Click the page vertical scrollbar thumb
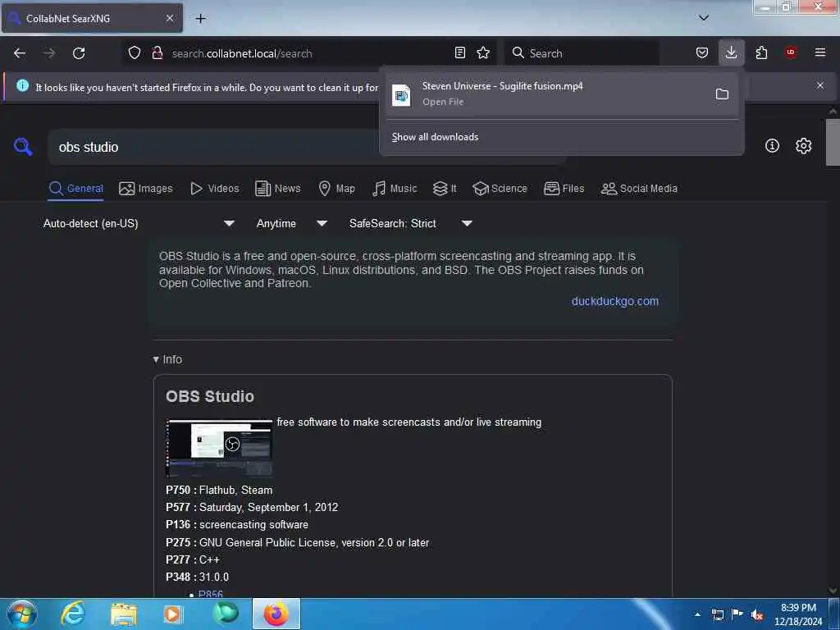 [x=833, y=143]
